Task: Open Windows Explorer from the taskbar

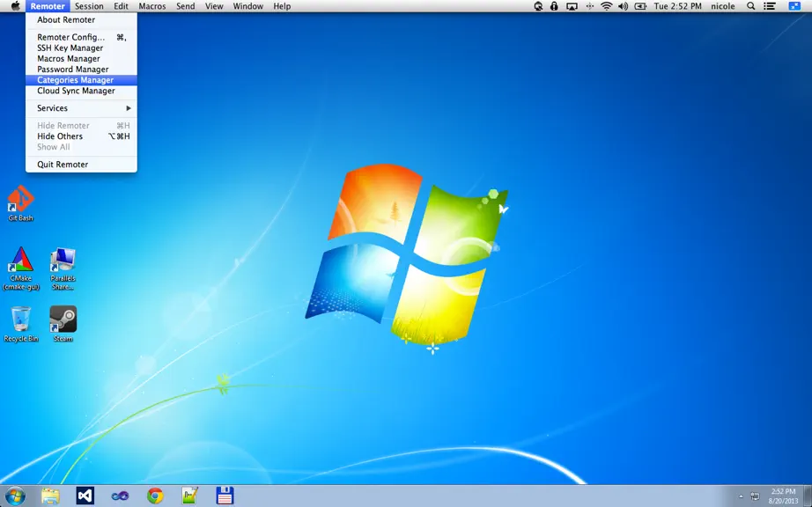Action: 50,496
